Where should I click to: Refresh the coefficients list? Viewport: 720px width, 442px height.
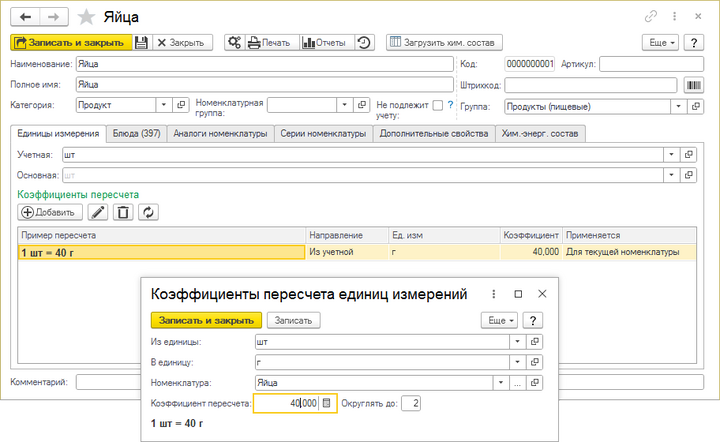click(148, 212)
